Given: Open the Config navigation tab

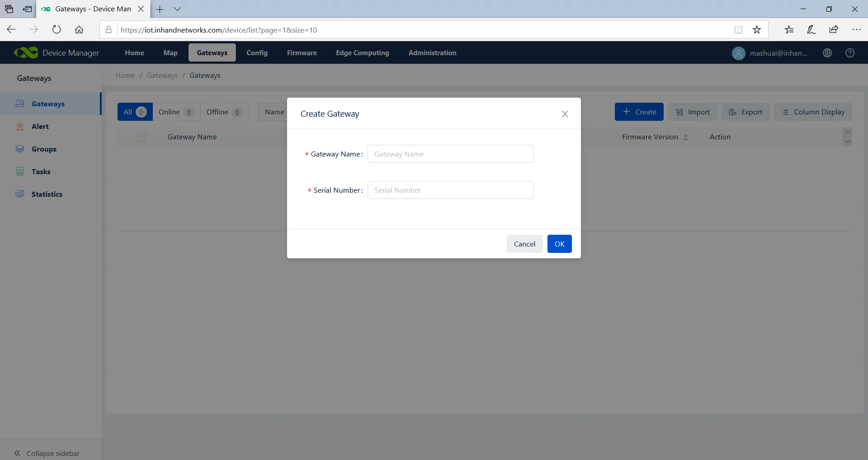Looking at the screenshot, I should pos(257,52).
